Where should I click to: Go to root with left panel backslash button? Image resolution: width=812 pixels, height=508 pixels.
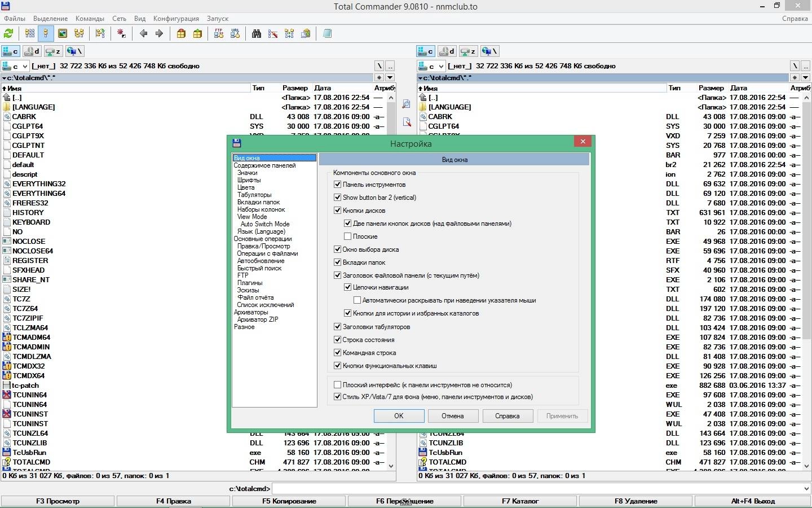pyautogui.click(x=379, y=66)
